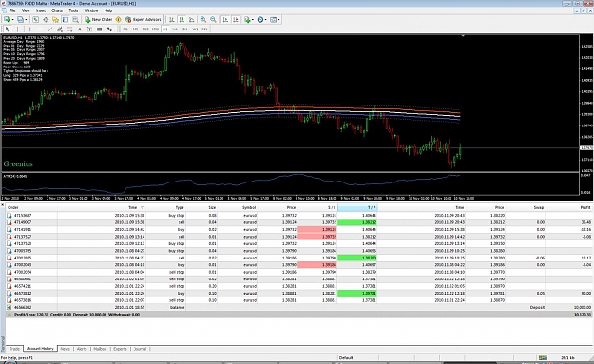The image size is (594, 364).
Task: Expand the Profiles dropdown arrow
Action: [26, 19]
